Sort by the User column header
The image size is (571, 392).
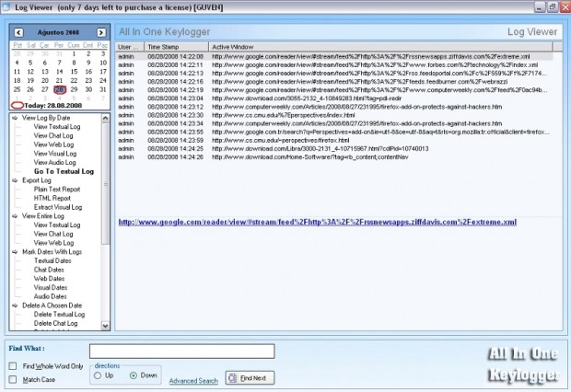[x=130, y=47]
